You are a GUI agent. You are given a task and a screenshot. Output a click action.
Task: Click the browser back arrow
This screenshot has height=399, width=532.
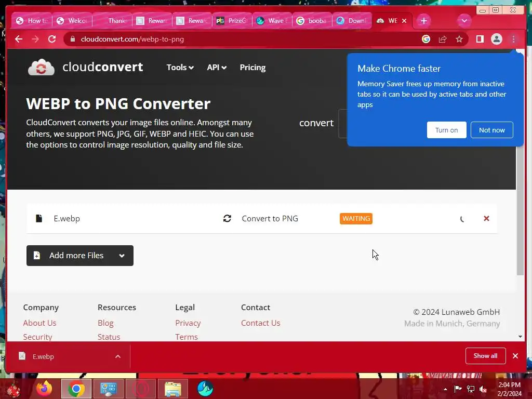point(19,39)
